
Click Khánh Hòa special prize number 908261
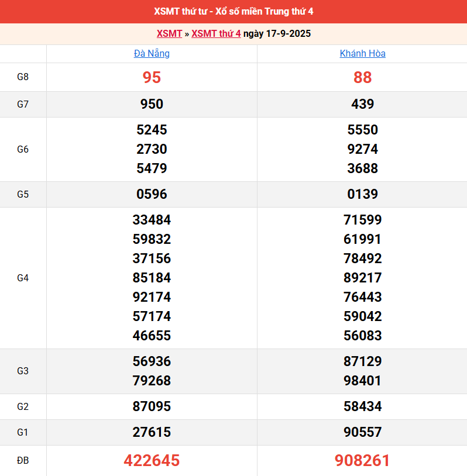coord(362,461)
